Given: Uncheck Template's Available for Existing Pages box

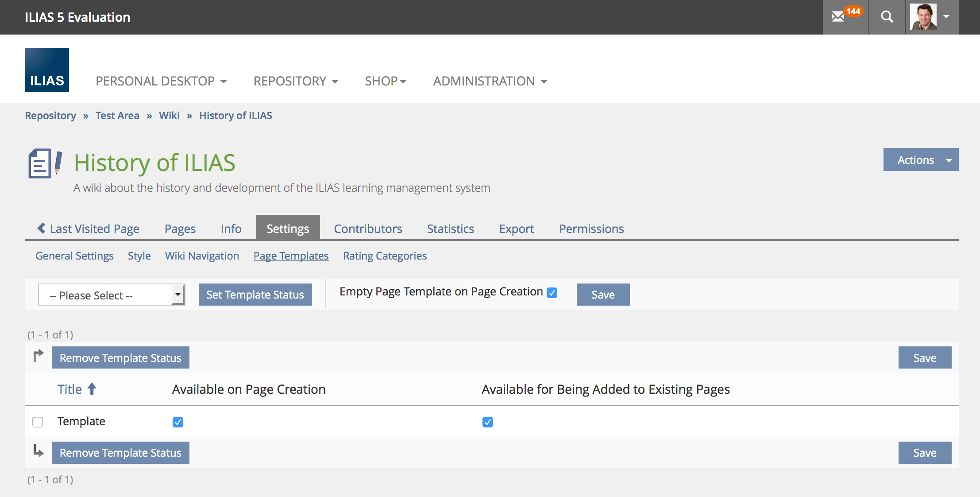Looking at the screenshot, I should pos(488,422).
